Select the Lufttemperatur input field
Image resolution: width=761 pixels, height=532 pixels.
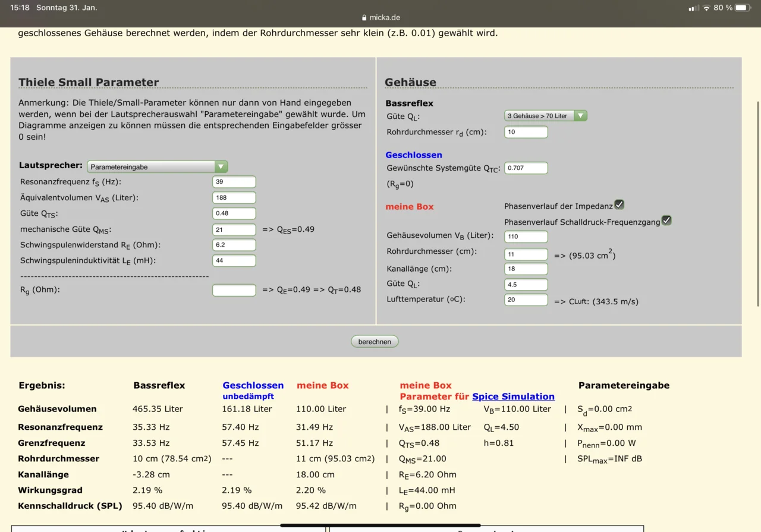click(526, 300)
